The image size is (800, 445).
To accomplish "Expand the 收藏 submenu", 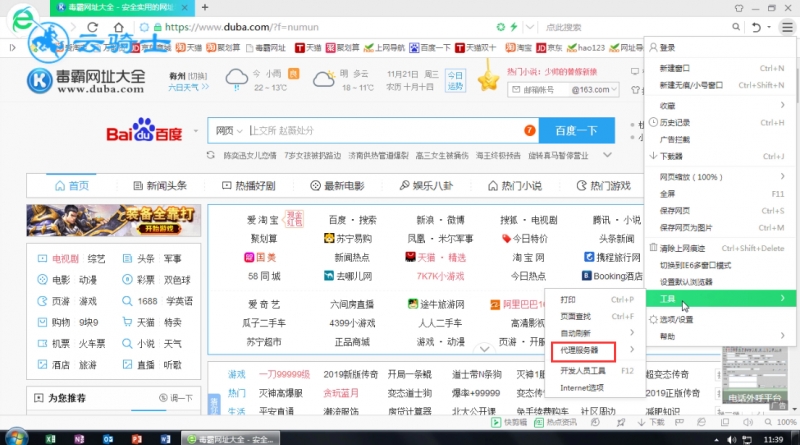I will 721,105.
